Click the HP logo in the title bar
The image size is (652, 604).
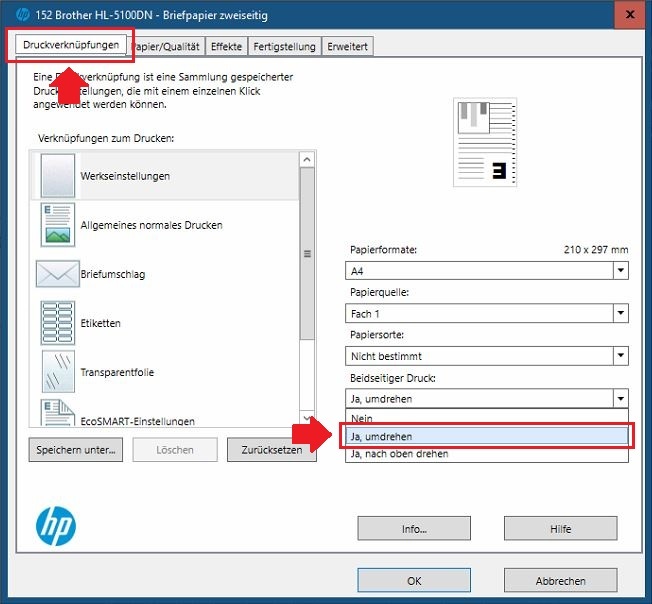(22, 15)
